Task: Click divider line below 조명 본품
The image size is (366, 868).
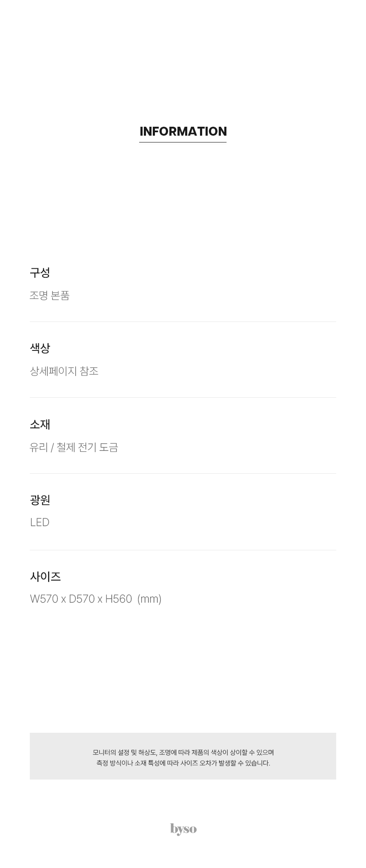Action: 183,322
